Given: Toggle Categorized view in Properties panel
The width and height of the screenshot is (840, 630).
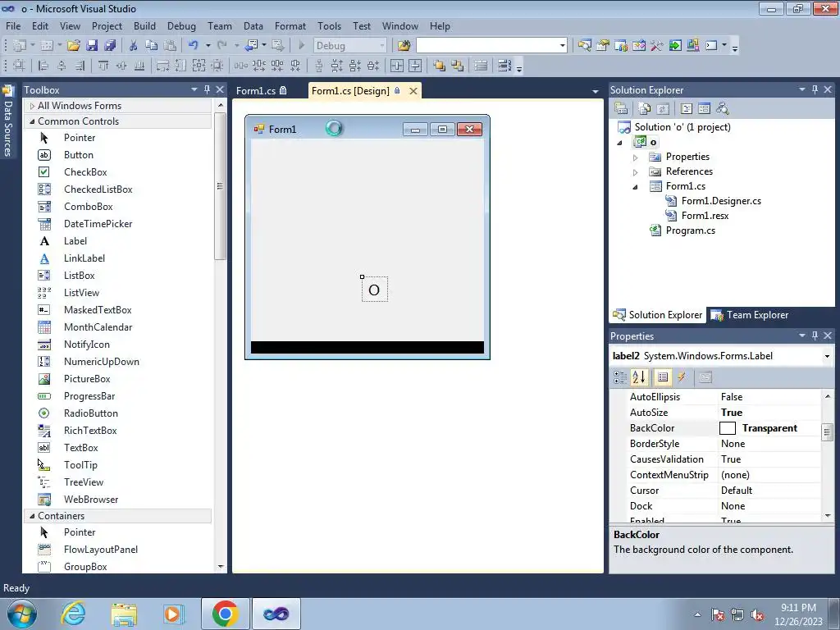Looking at the screenshot, I should [620, 377].
